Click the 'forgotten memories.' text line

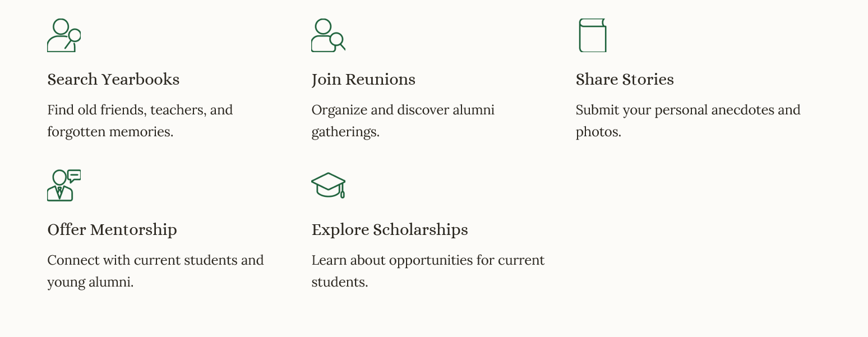click(x=110, y=132)
